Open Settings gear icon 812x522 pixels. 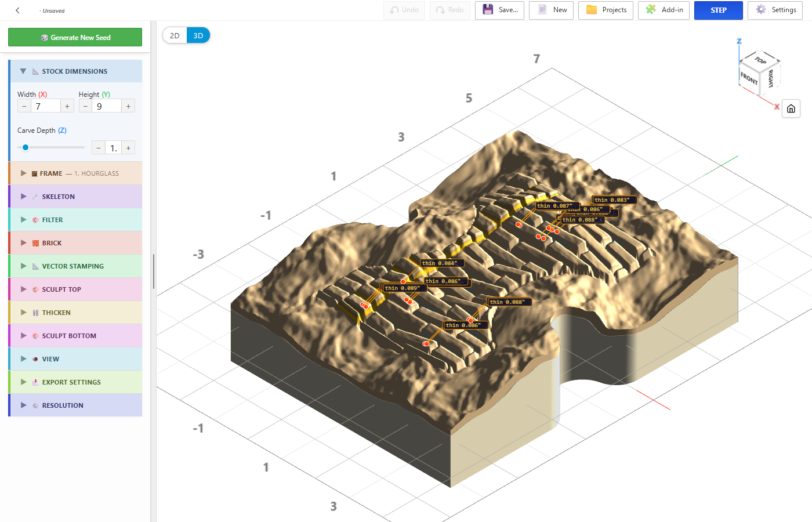coord(761,10)
